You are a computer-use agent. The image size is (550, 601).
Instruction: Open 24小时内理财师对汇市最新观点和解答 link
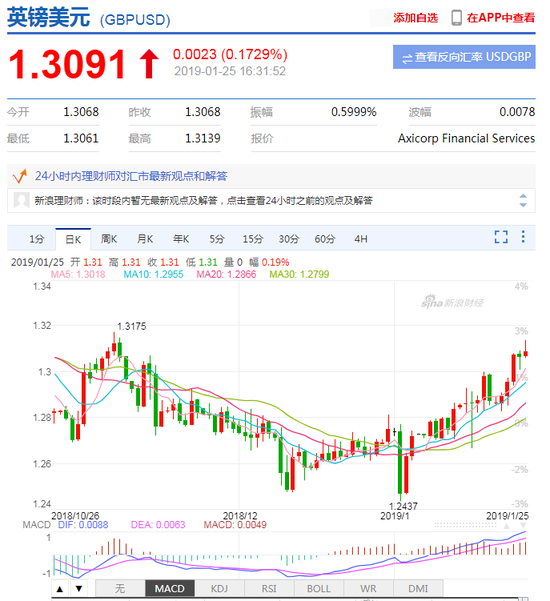[131, 176]
